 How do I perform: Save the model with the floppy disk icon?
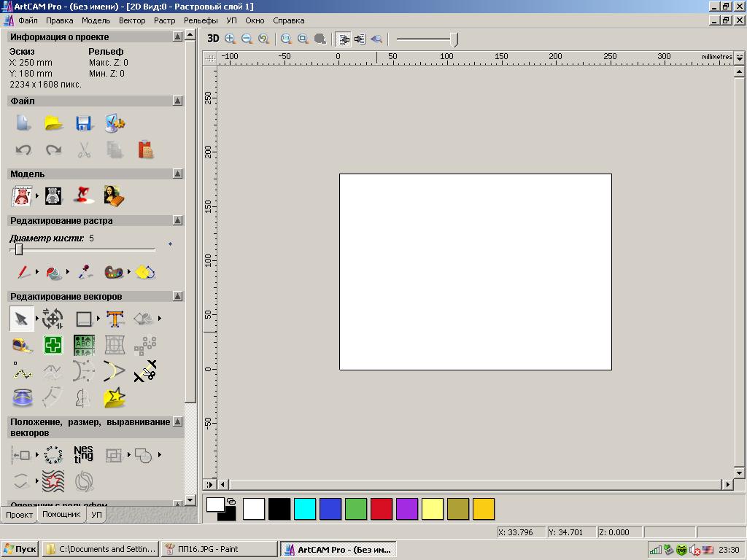click(x=84, y=123)
